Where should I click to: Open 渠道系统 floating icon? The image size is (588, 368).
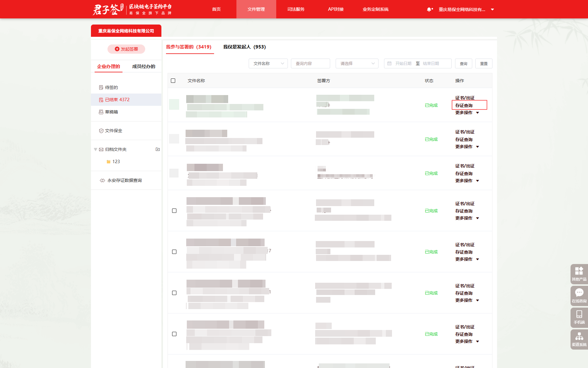579,339
